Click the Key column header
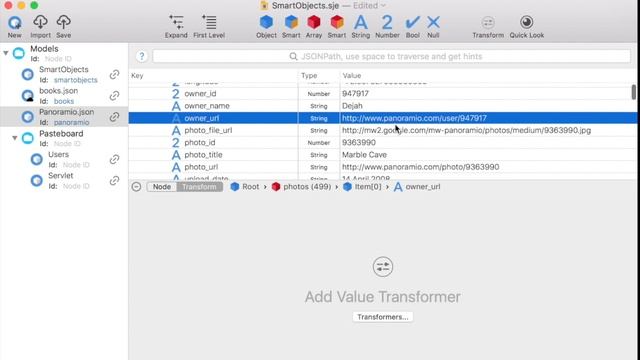The image size is (640, 360). coord(137,76)
